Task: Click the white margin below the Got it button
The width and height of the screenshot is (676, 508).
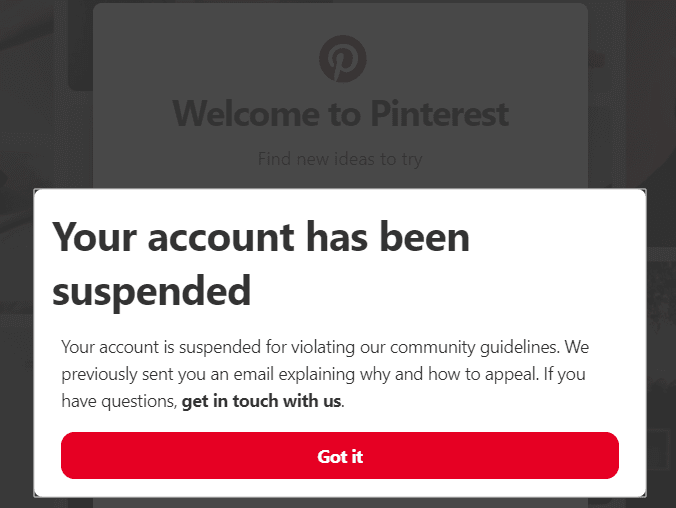Action: point(340,488)
